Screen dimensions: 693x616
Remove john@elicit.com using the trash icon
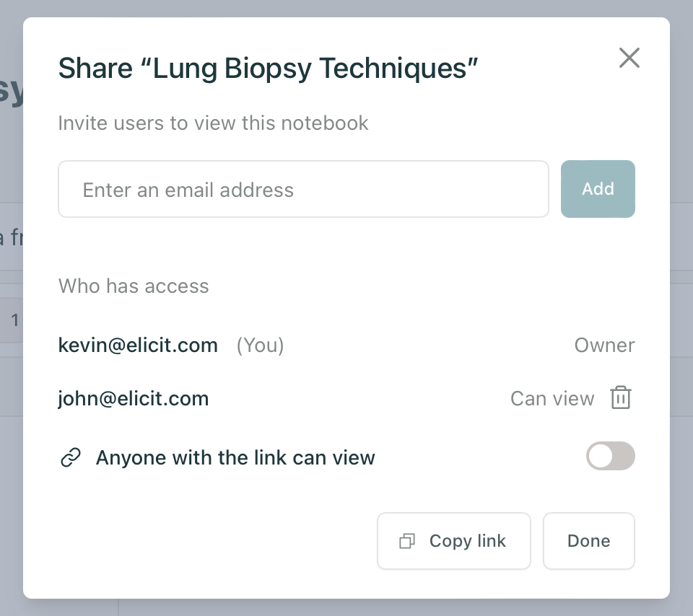pyautogui.click(x=621, y=398)
